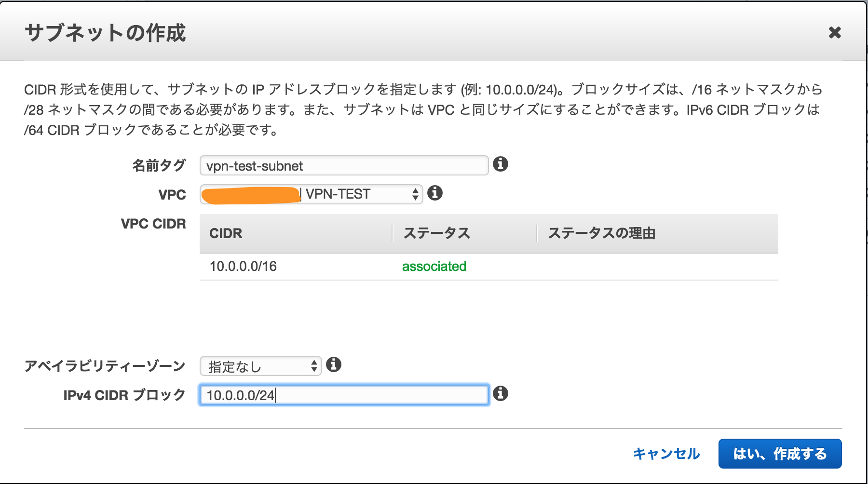Click info icon next to IPv4 CIDR block field

501,394
